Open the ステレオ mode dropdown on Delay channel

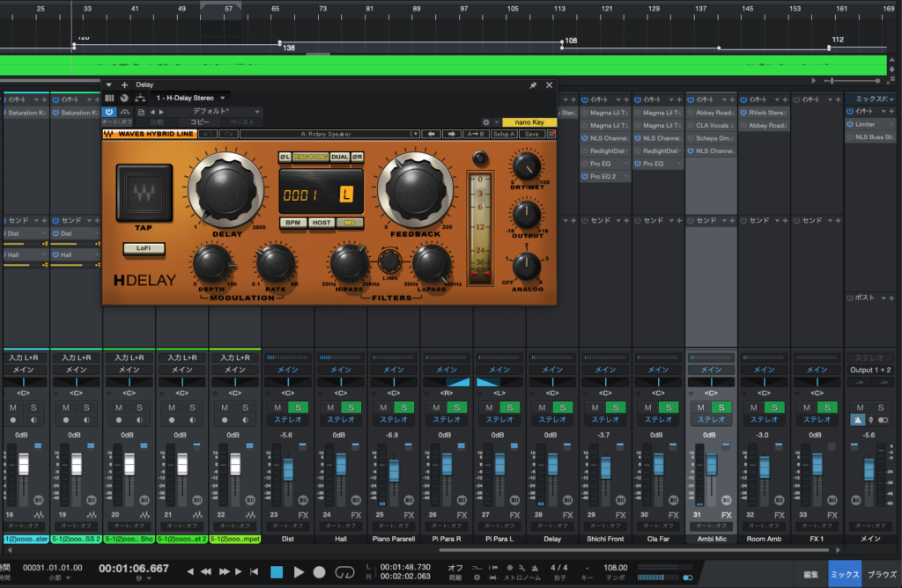pyautogui.click(x=552, y=420)
